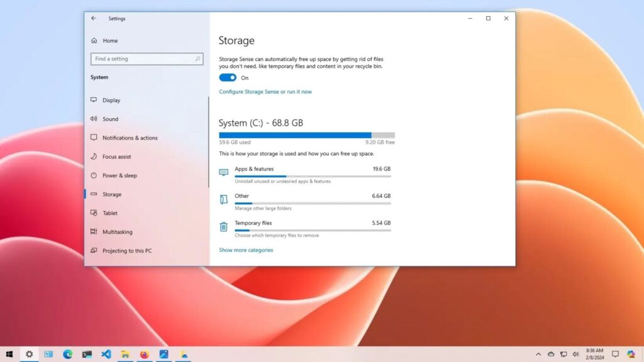Screen dimensions: 644x362
Task: Click the Other category folder icon
Action: [x=224, y=199]
